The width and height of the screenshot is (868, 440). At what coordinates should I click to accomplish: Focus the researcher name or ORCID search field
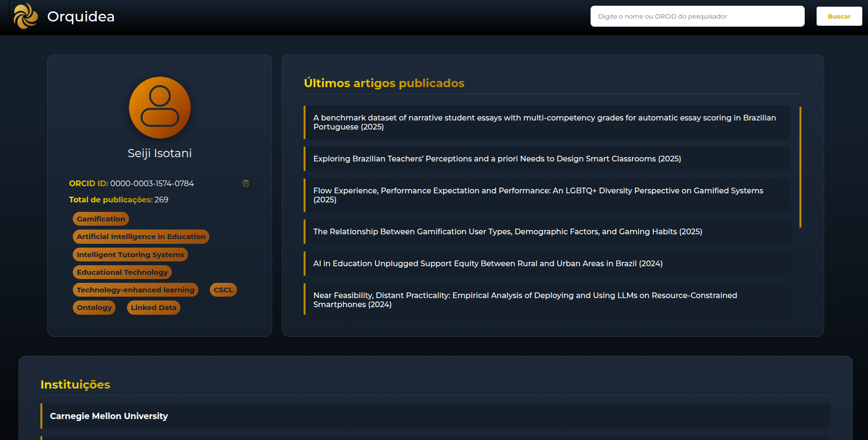click(x=697, y=16)
